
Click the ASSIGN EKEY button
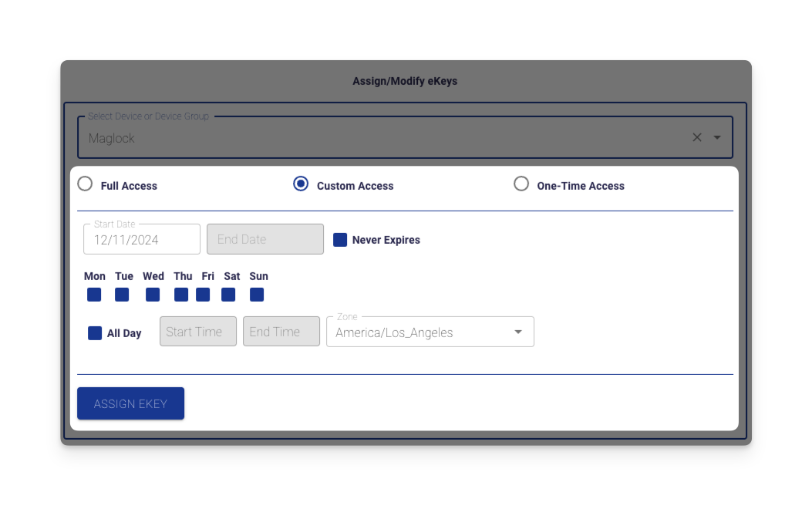pos(130,403)
